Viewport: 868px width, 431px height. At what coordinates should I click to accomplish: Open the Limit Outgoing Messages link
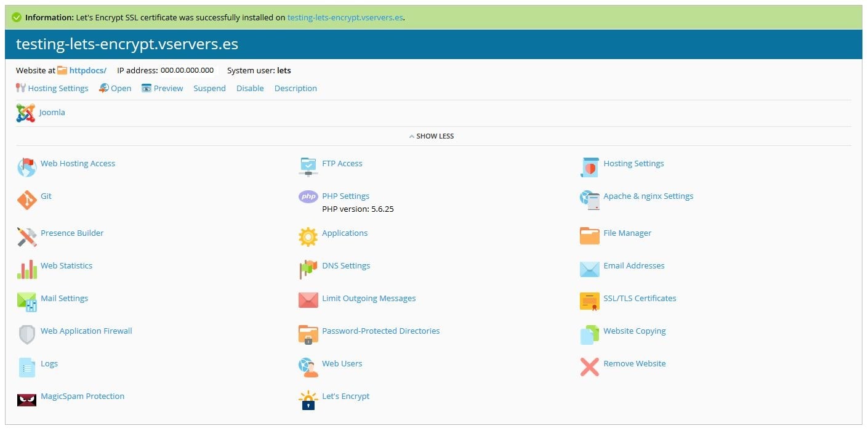pos(369,298)
